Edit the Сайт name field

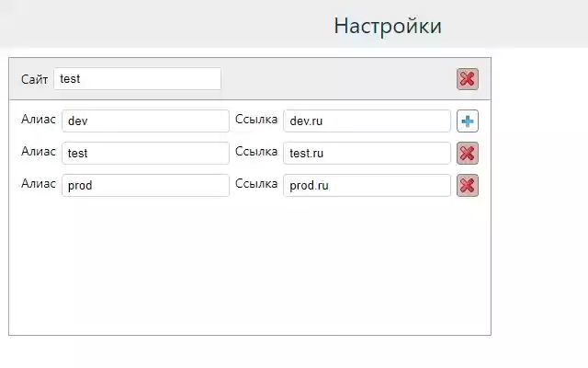[137, 79]
